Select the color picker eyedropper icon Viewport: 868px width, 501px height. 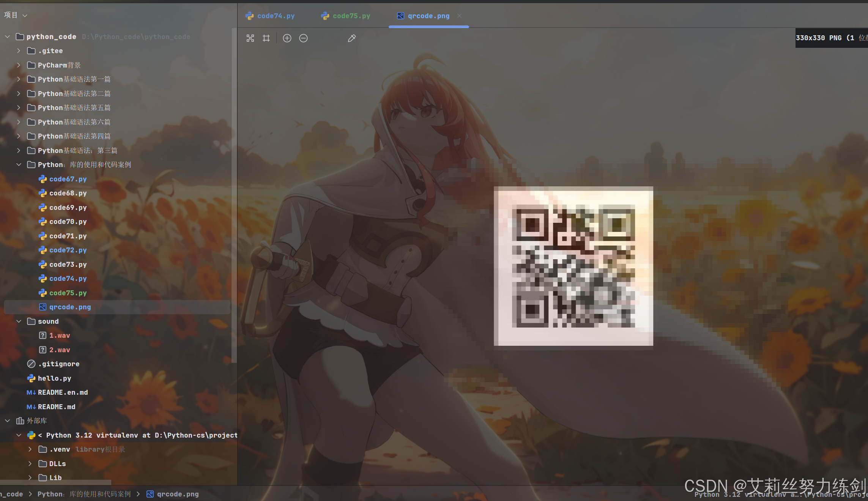tap(351, 38)
